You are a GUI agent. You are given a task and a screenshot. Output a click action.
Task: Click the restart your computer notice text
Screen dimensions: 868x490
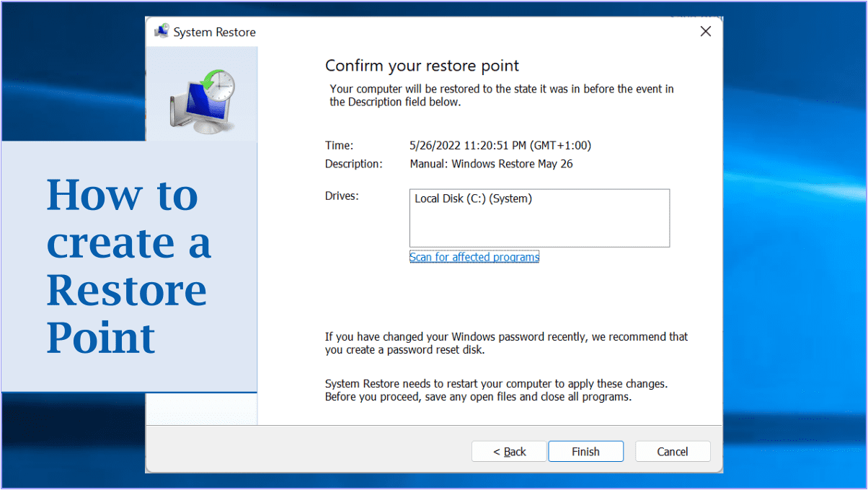point(497,390)
